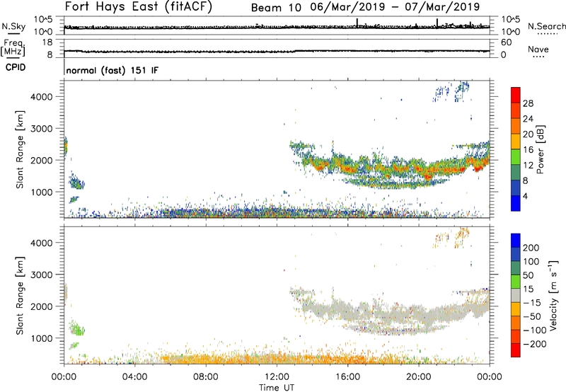Click the power panel "Slant Range [km]" label

(x=20, y=149)
